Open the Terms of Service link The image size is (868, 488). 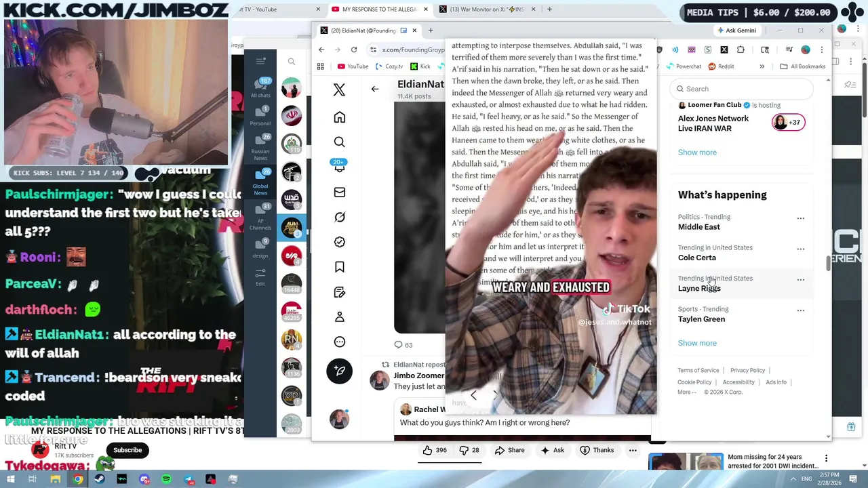click(698, 371)
